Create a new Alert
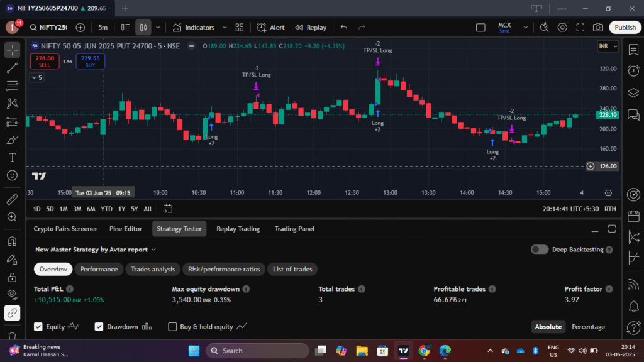The width and height of the screenshot is (644, 362). tap(270, 28)
